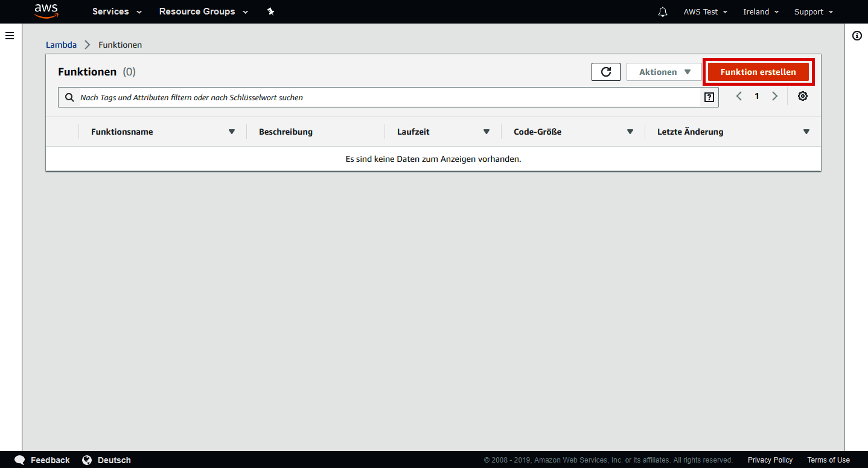Image resolution: width=868 pixels, height=468 pixels.
Task: Click the tag and attribute filter field
Action: coord(302,97)
